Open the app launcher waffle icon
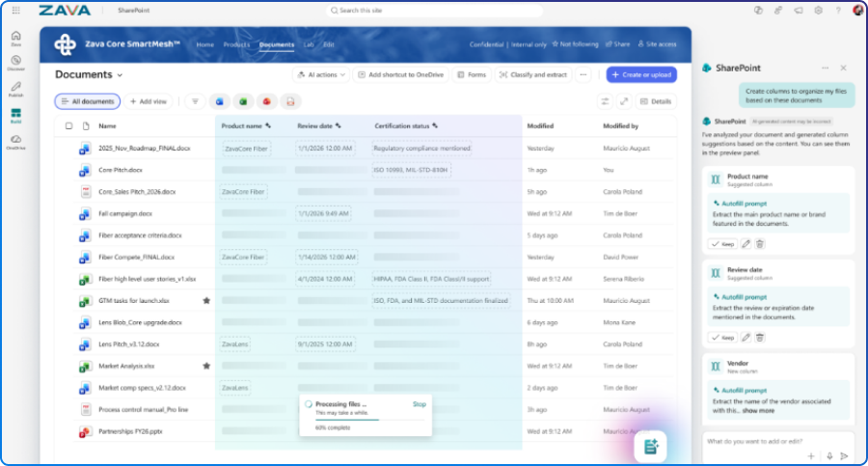Viewport: 868px width, 466px height. pos(16,10)
